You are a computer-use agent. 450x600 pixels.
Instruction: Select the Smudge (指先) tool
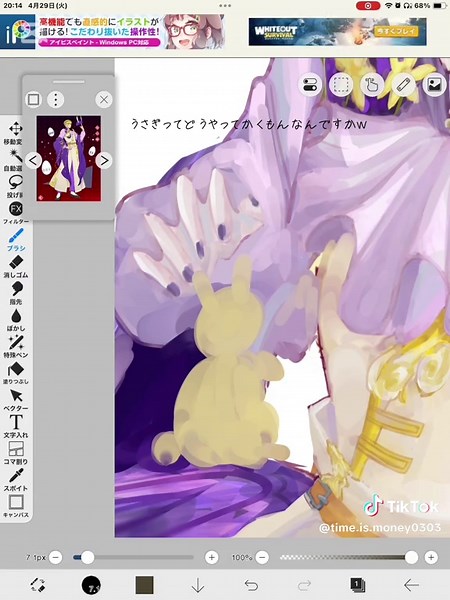point(15,293)
